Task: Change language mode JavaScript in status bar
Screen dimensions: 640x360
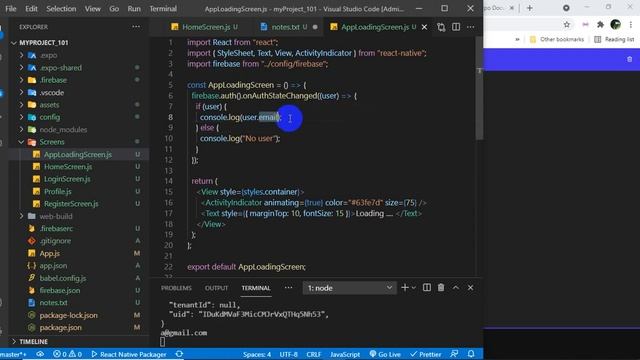Action: coord(345,354)
